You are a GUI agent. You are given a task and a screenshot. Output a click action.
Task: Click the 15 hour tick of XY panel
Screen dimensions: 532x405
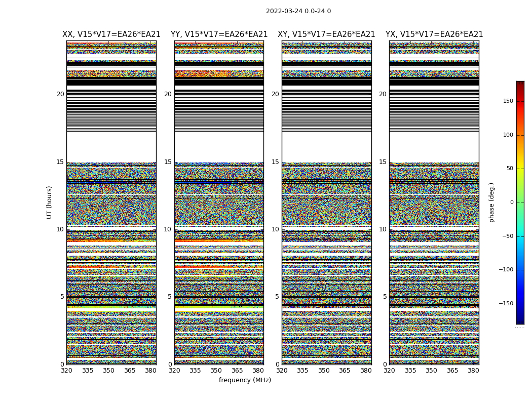(276, 162)
